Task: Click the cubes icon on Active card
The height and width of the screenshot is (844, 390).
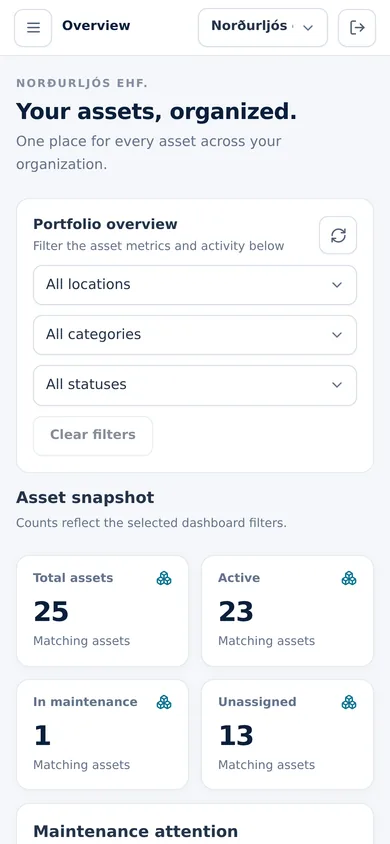Action: point(349,578)
